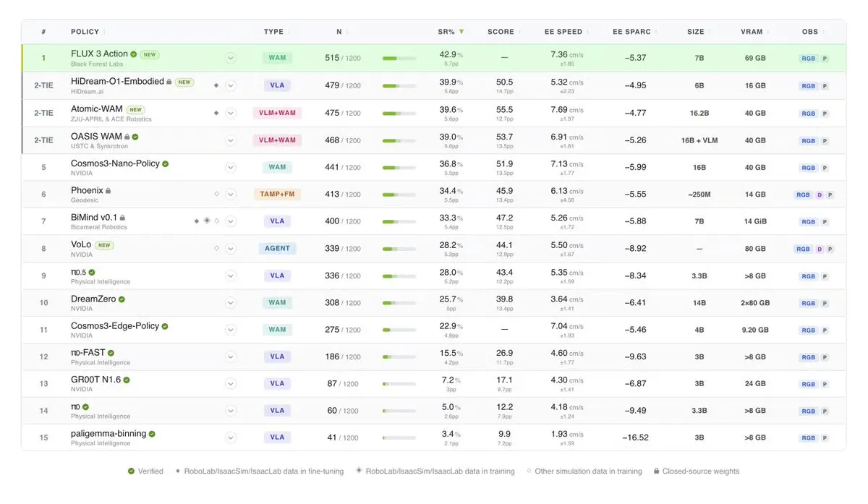
Task: Click the verified checkmark beside GR00T N1.6
Action: click(127, 380)
